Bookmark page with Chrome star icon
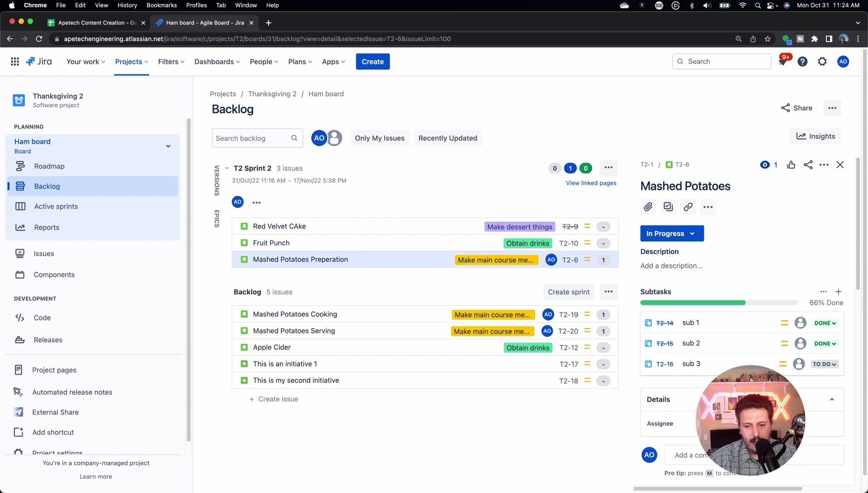This screenshot has width=868, height=493. click(768, 39)
